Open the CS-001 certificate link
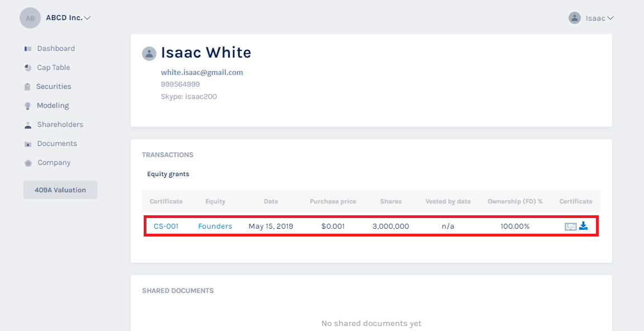 pyautogui.click(x=166, y=226)
